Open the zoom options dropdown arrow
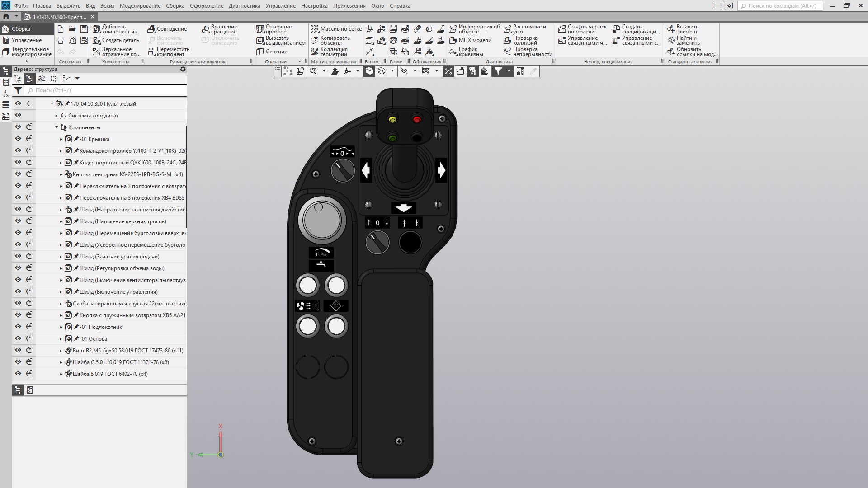Viewport: 868px width, 488px height. (324, 71)
